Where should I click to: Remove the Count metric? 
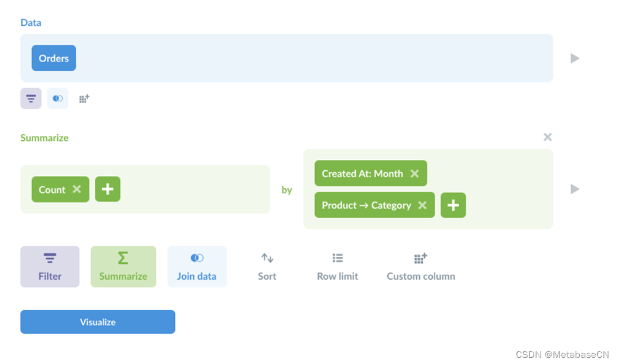tap(77, 189)
